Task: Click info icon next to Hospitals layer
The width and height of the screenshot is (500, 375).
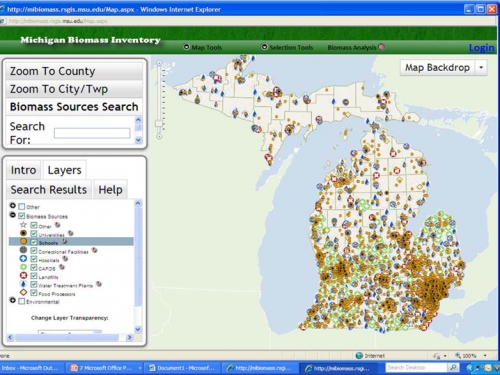Action: pos(65,259)
